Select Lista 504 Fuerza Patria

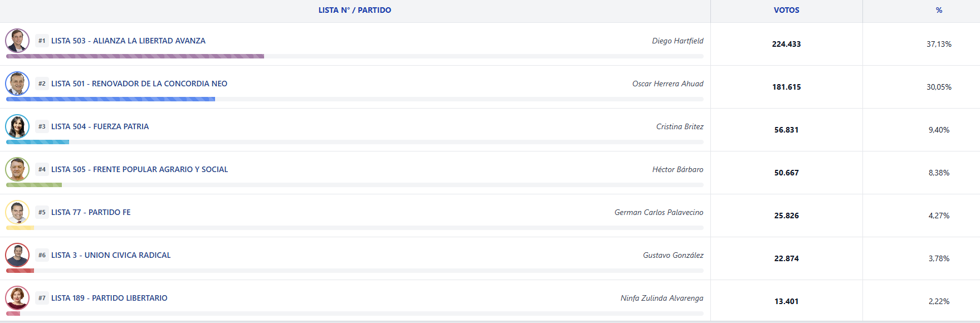(100, 126)
